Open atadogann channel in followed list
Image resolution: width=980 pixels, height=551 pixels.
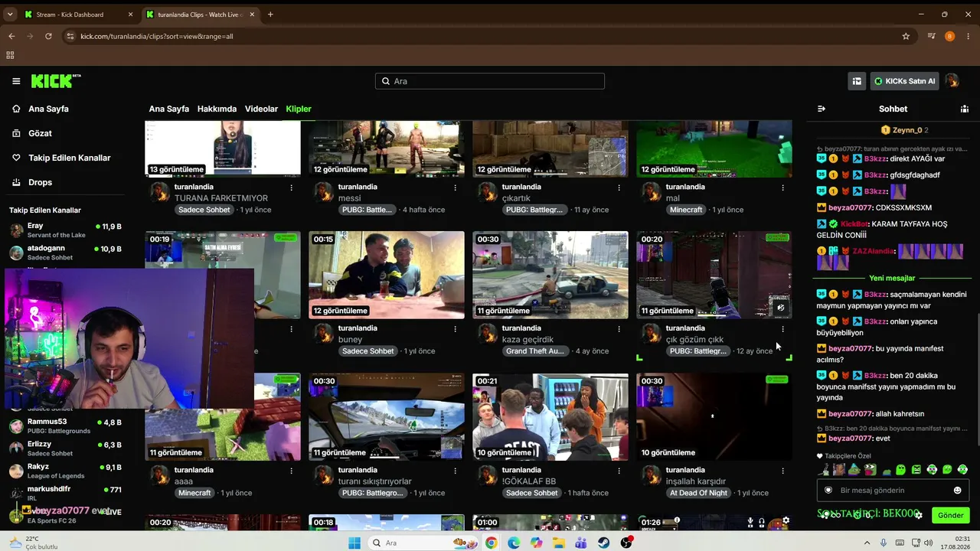(66, 253)
